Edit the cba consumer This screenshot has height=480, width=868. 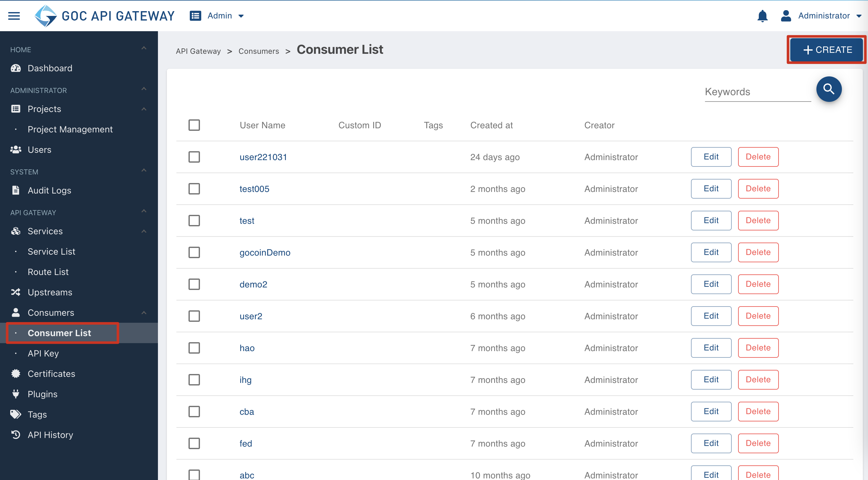(x=711, y=411)
